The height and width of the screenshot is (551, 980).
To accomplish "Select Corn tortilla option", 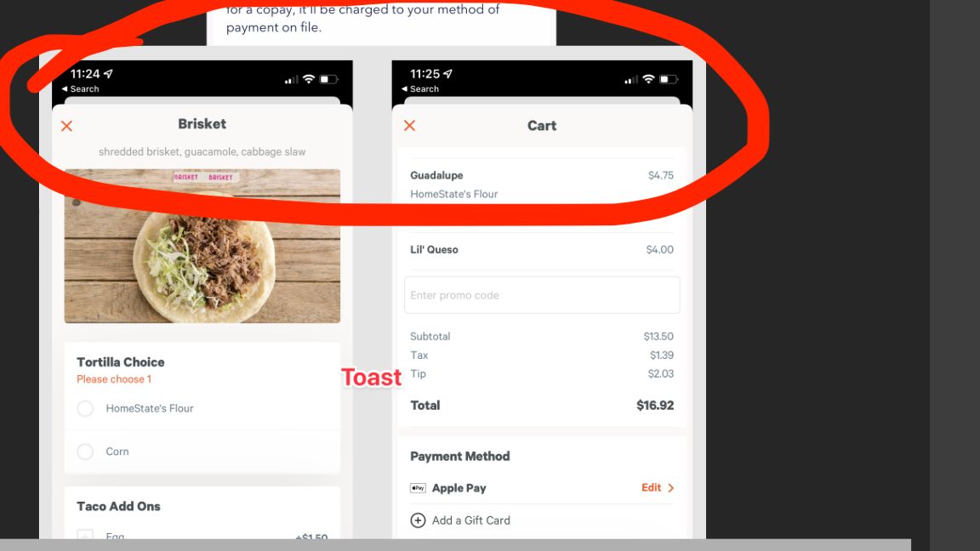I will (85, 452).
